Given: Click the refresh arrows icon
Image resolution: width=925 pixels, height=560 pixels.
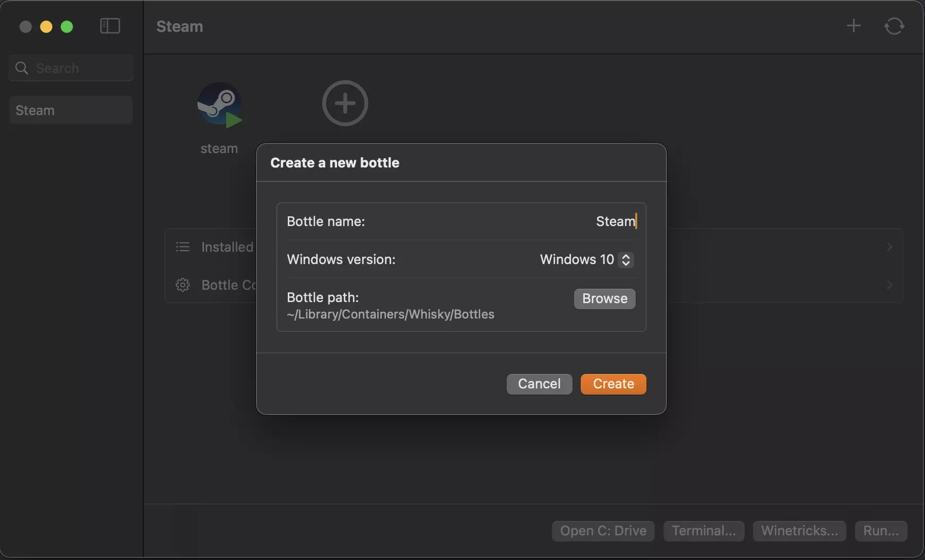Looking at the screenshot, I should coord(894,26).
